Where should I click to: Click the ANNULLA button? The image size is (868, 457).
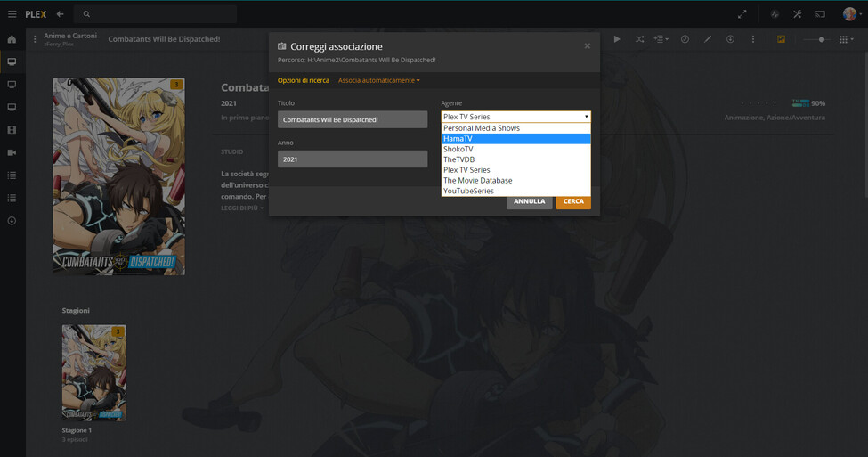pyautogui.click(x=529, y=201)
